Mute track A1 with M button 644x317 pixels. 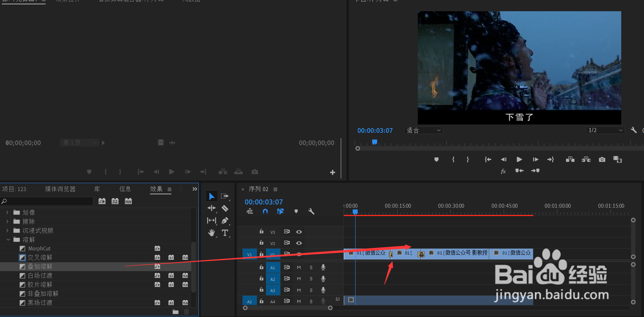299,267
